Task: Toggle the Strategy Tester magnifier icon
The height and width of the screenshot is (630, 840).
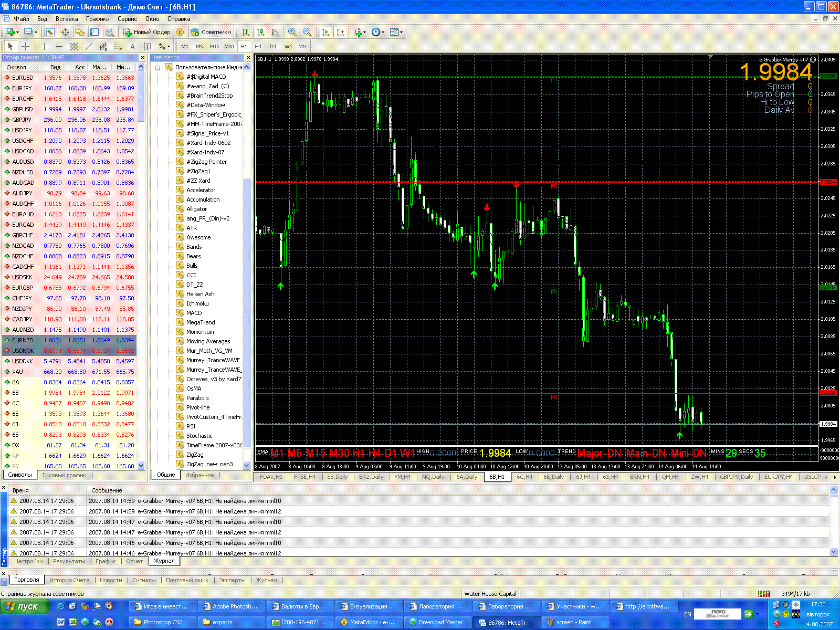Action: point(109,32)
